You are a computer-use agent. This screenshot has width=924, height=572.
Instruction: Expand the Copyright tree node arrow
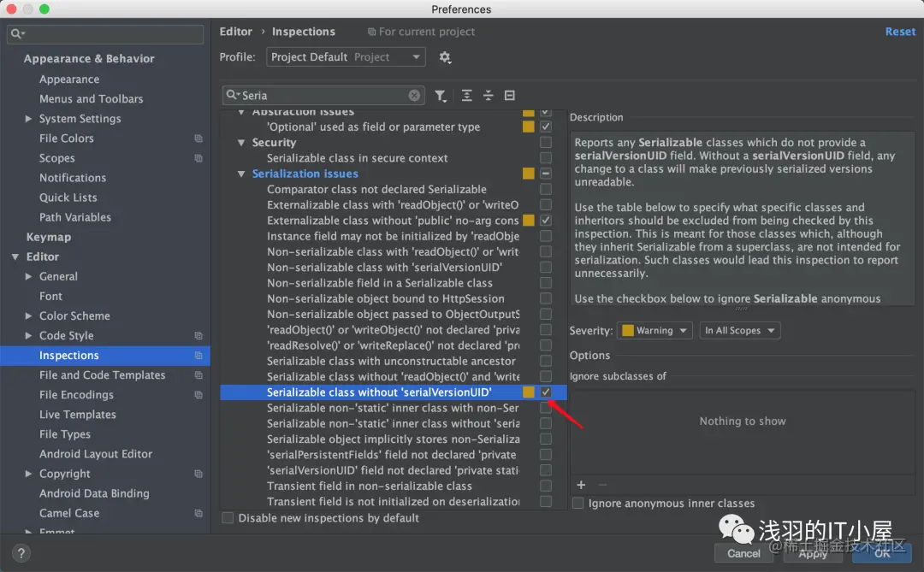tap(28, 474)
